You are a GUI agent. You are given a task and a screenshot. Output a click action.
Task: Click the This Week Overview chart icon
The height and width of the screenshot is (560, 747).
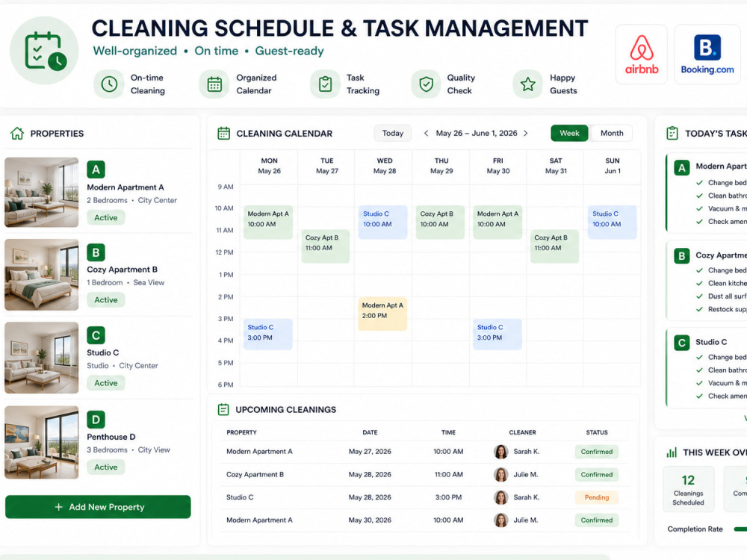672,452
